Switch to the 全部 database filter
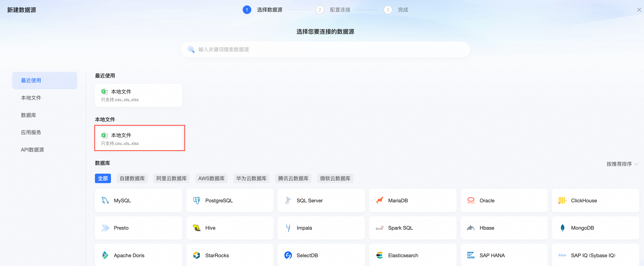 103,178
